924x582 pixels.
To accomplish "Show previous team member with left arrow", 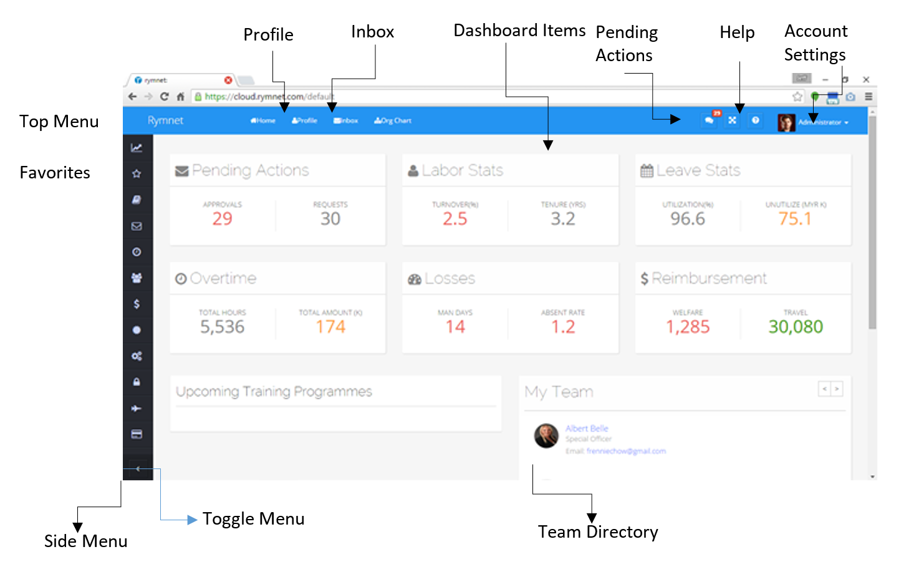I will point(824,389).
